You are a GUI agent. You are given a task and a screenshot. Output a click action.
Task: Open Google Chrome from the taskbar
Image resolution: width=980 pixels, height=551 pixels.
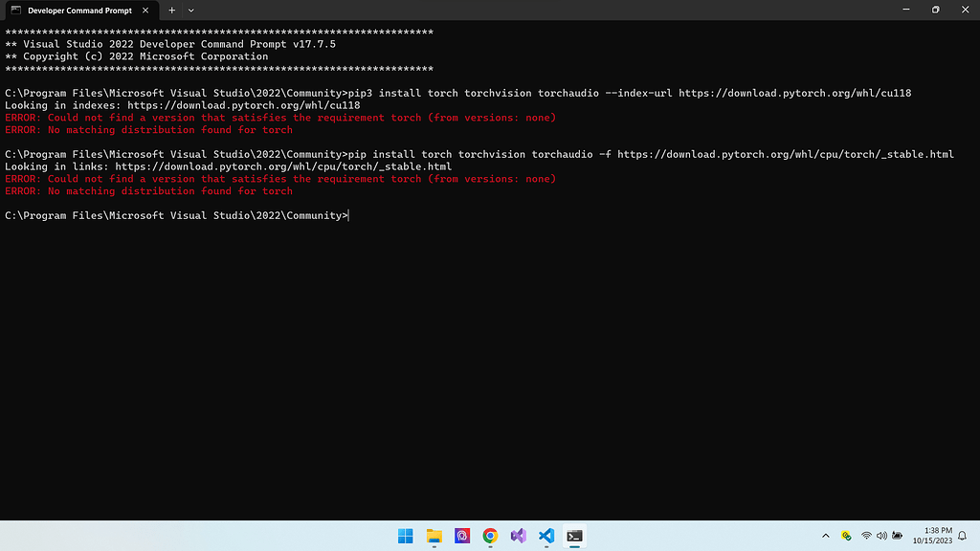click(490, 536)
